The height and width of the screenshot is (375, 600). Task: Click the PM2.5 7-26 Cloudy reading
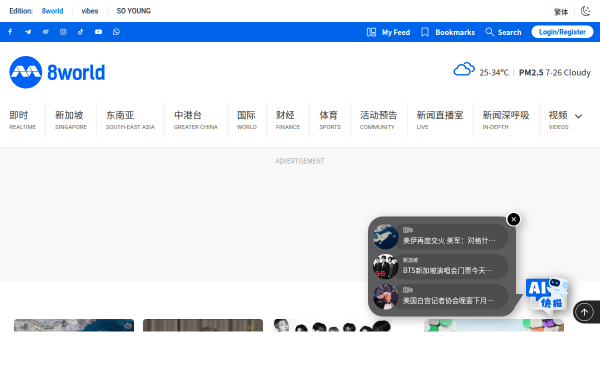(x=554, y=73)
